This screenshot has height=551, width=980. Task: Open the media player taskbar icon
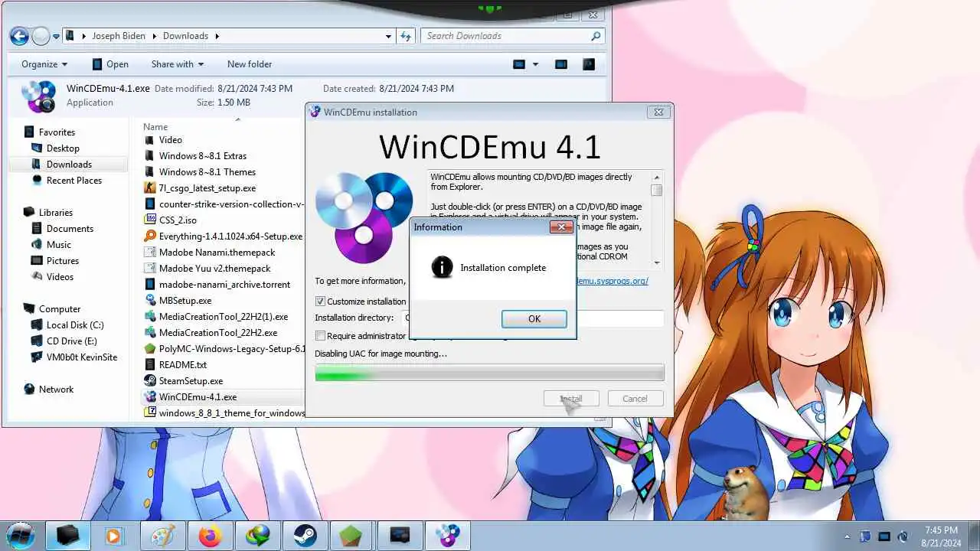[x=113, y=536]
